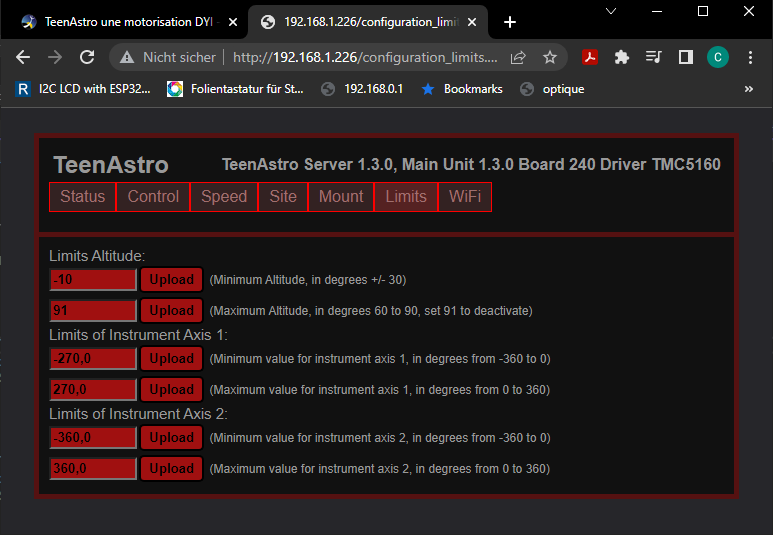Open the Speed page
Screen dimensions: 773x535
point(224,197)
